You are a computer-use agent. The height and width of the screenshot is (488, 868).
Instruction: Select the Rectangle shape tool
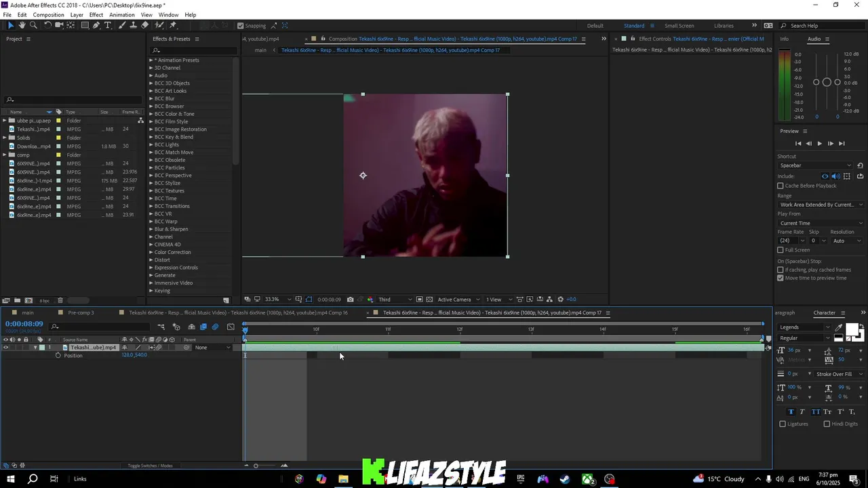pos(85,25)
